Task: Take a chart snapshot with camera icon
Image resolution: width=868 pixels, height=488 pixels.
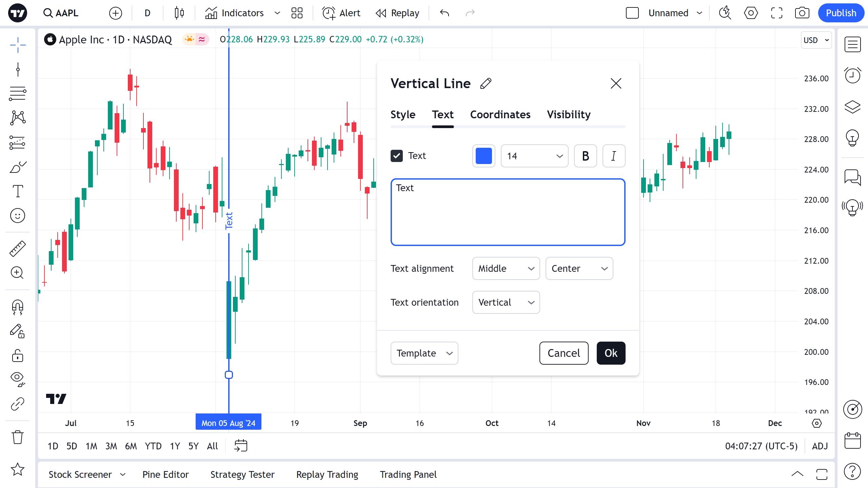Action: [x=802, y=13]
